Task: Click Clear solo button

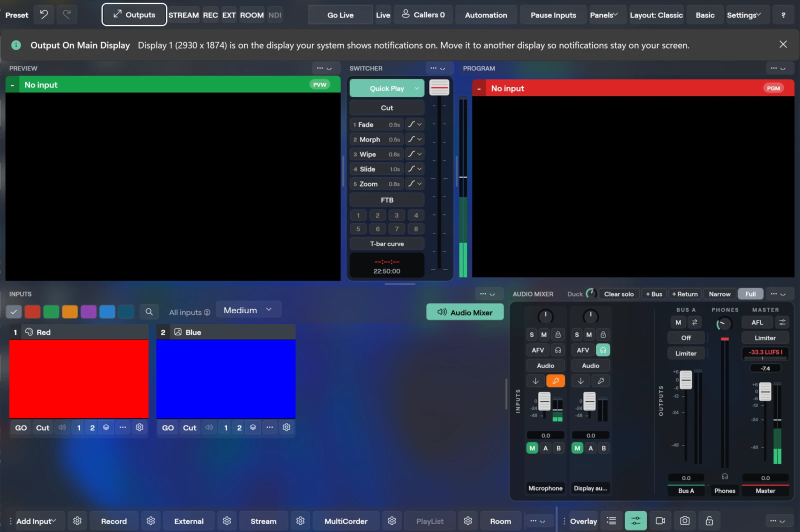Action: (x=619, y=294)
